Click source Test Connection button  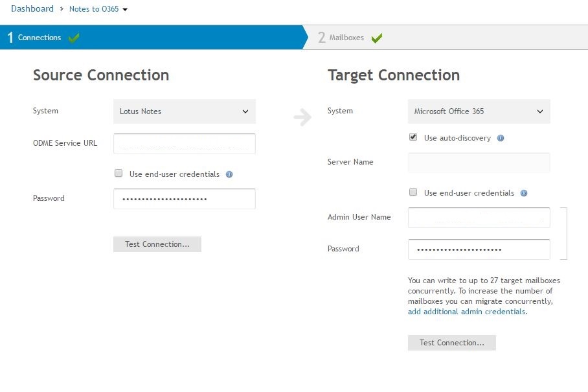157,244
